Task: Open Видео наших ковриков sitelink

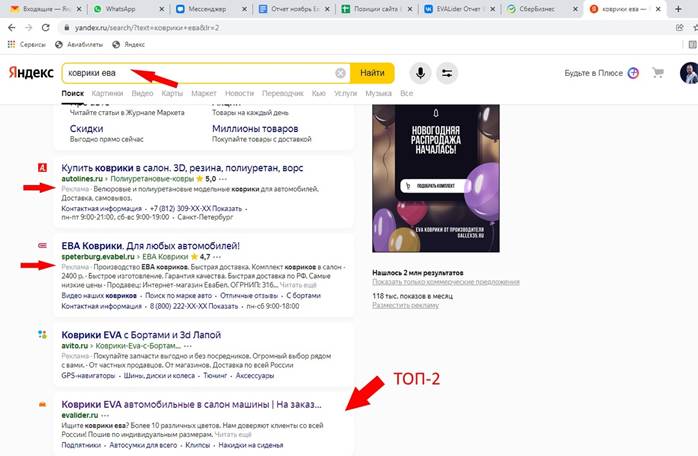Action: [x=99, y=296]
